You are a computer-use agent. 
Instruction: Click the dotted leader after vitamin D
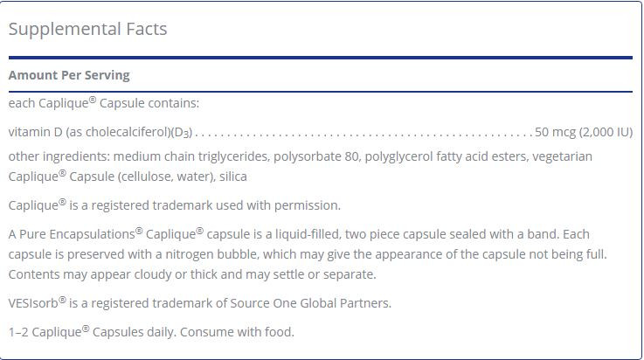[364, 134]
